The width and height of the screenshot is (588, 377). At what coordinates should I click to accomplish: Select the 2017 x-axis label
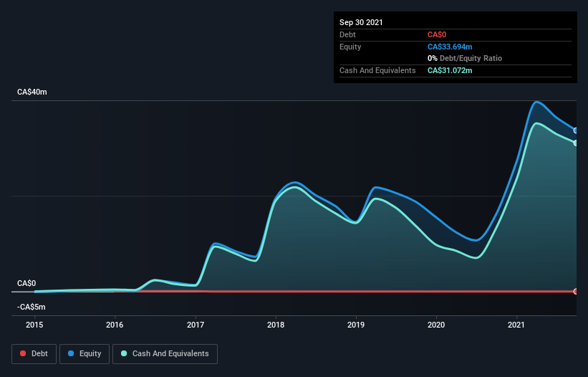pos(196,325)
